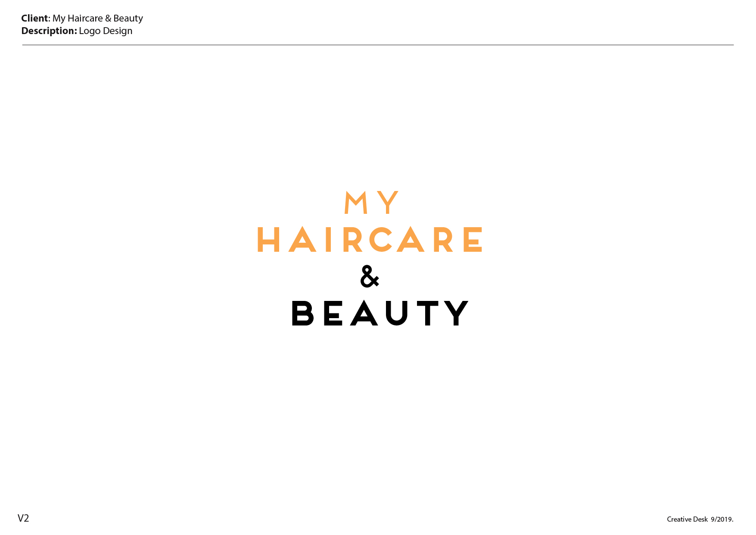Select the client name My Haircare & Beauty
The height and width of the screenshot is (535, 756).
click(97, 18)
